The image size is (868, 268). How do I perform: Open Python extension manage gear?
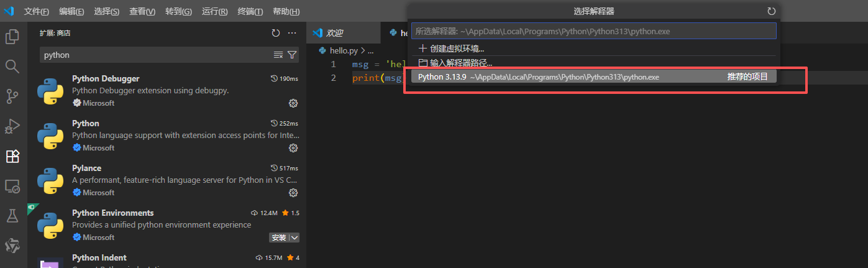pos(293,147)
